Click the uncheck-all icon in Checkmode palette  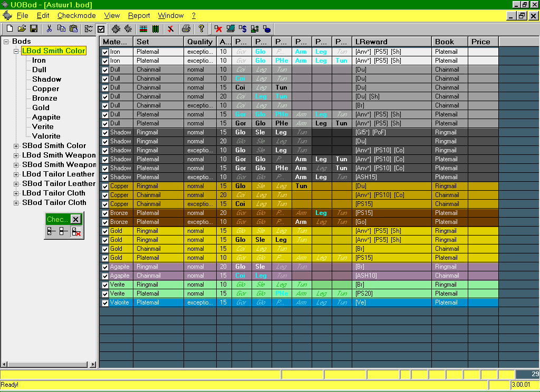click(x=63, y=231)
